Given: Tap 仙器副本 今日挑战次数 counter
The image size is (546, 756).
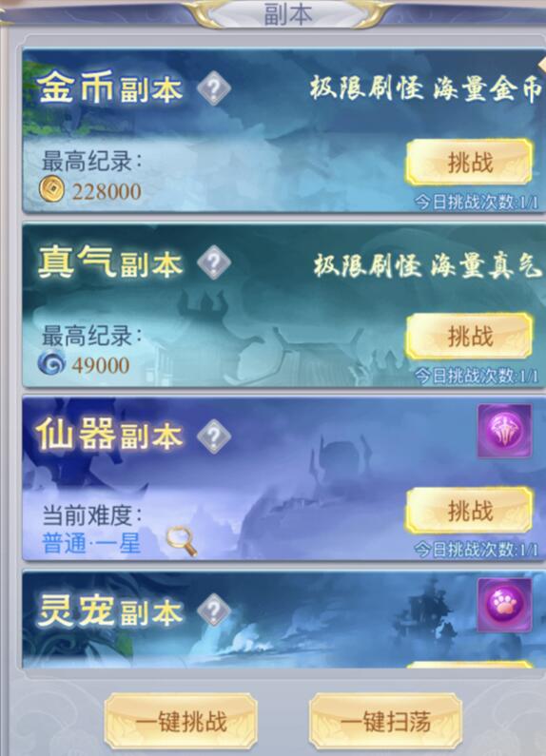Looking at the screenshot, I should pyautogui.click(x=476, y=550).
